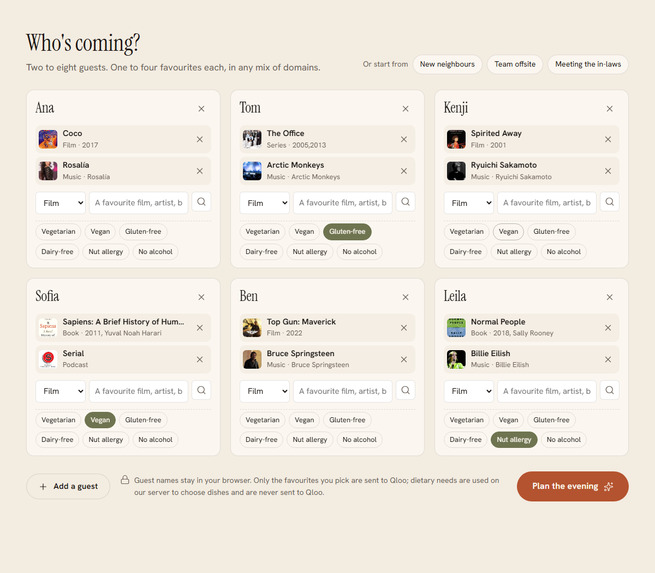Remove Billie Eilish favourite
The width and height of the screenshot is (655, 573).
pyautogui.click(x=608, y=359)
